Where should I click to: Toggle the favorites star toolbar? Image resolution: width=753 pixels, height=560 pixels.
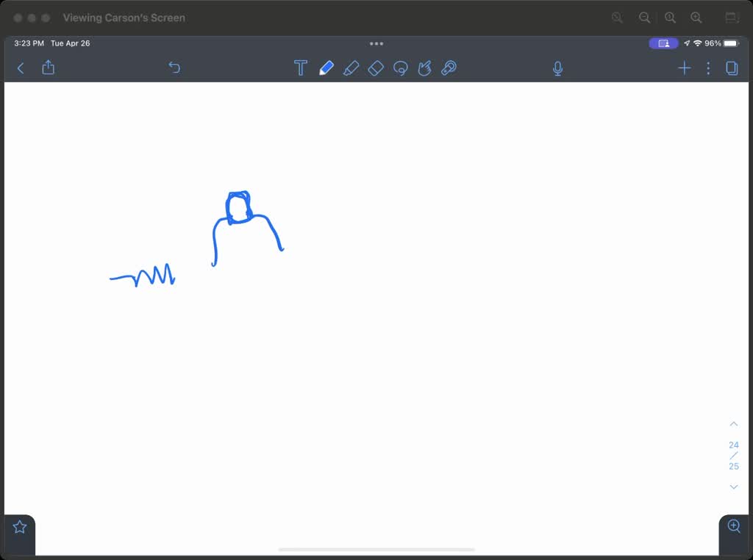19,525
